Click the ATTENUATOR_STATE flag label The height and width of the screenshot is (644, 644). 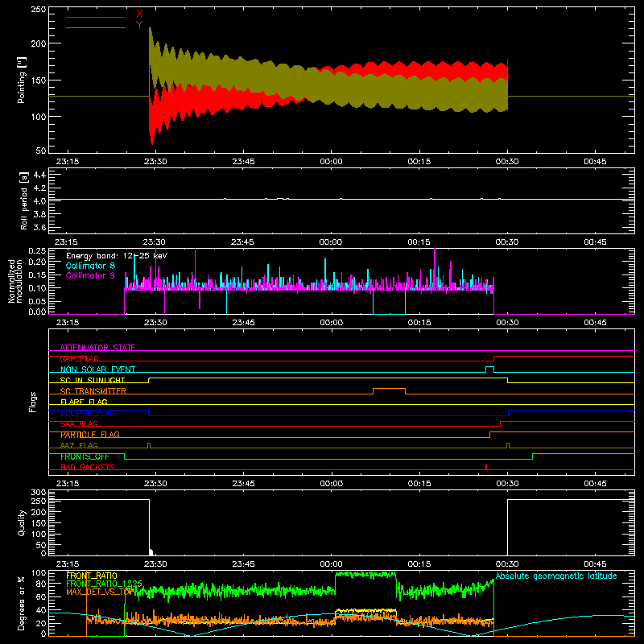click(x=97, y=348)
